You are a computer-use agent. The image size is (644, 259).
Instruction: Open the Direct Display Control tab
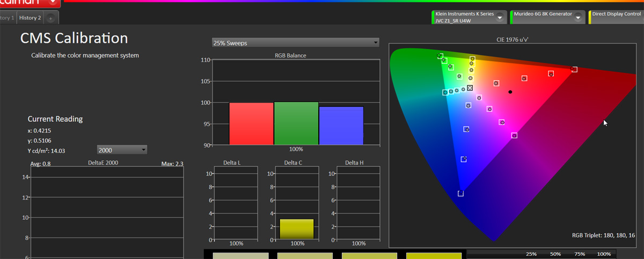[x=616, y=14]
